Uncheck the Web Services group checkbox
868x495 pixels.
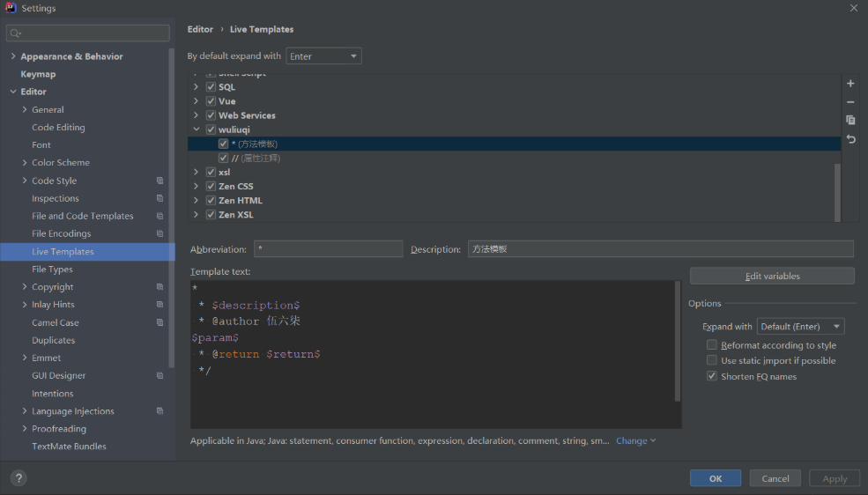211,115
